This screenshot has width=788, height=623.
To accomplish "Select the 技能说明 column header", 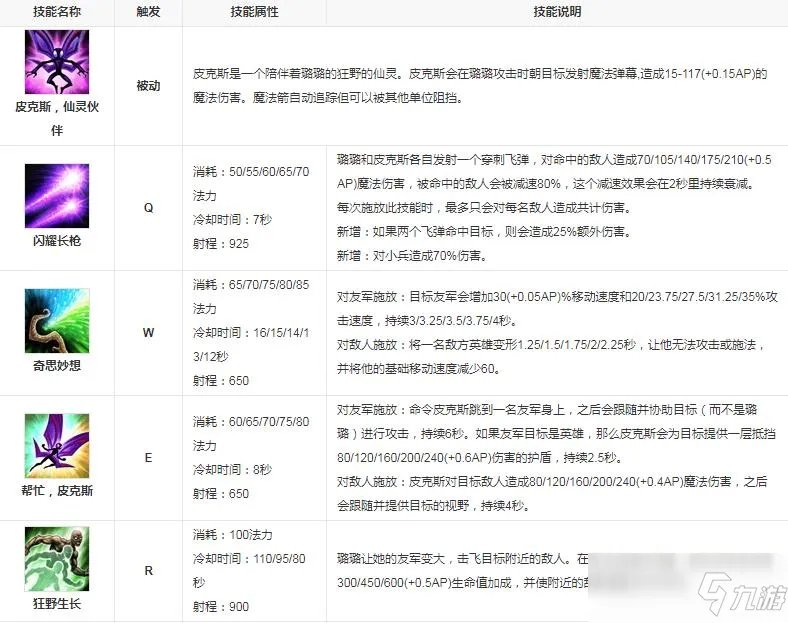I will (557, 12).
